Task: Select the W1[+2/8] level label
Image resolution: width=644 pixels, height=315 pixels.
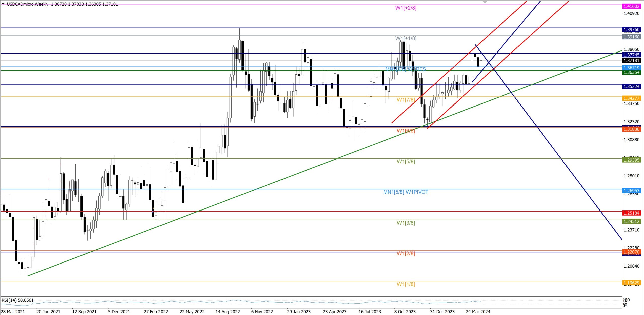Action: tap(406, 8)
